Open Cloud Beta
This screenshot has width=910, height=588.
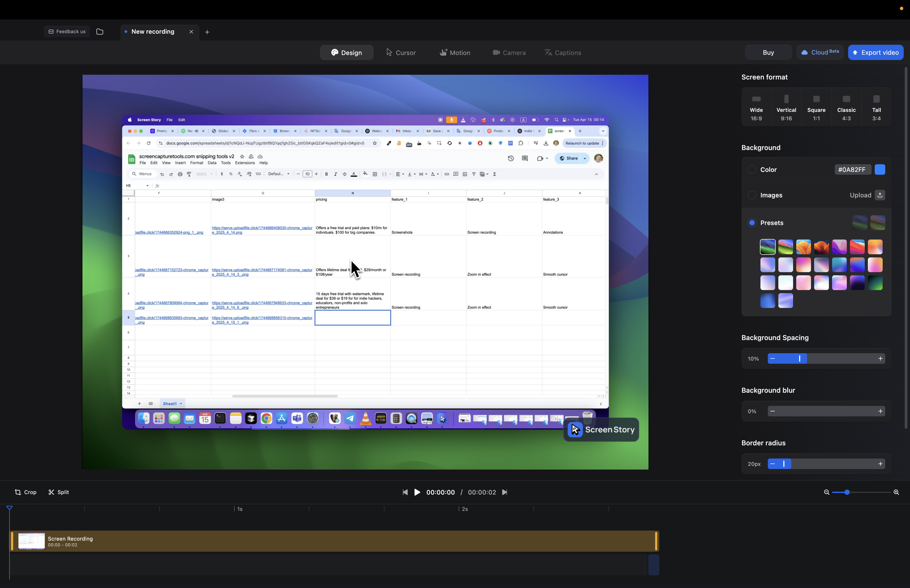(x=820, y=52)
